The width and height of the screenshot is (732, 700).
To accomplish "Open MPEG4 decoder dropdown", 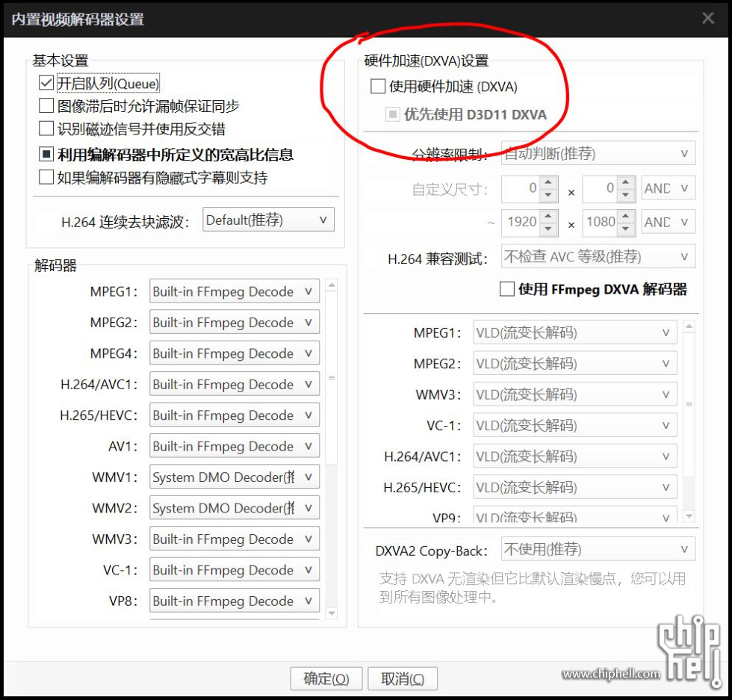I will 235,353.
